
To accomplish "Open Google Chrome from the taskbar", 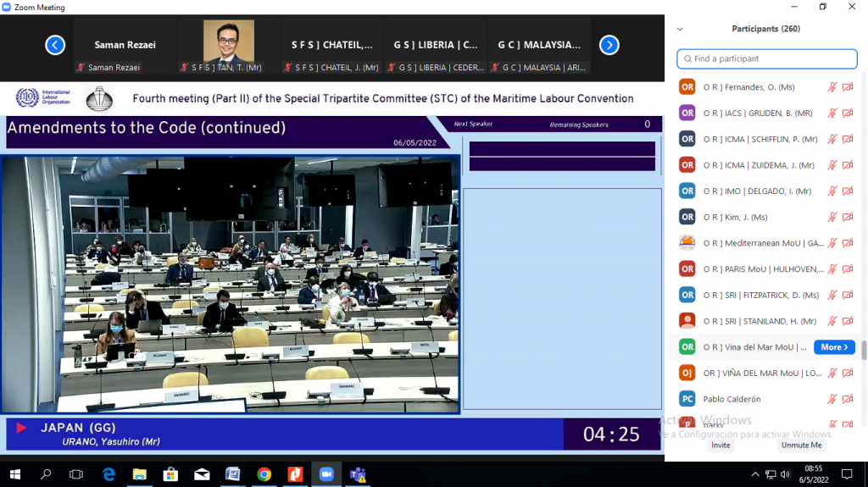I will [264, 474].
